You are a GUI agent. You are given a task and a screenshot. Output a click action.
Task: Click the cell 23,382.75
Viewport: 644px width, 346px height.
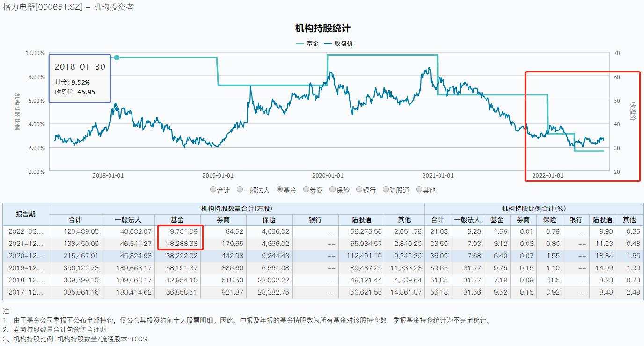pyautogui.click(x=274, y=292)
